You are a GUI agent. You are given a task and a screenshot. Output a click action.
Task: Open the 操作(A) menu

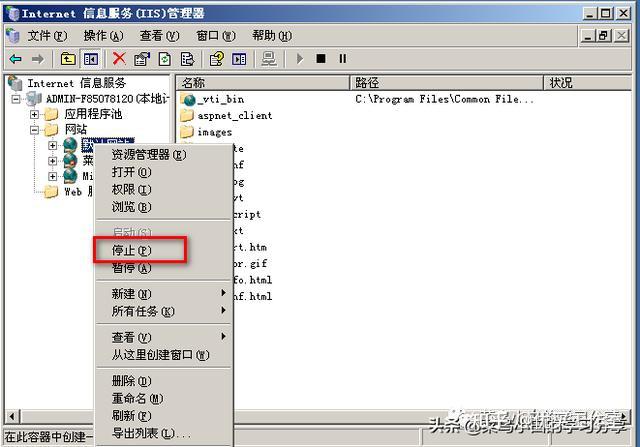(x=103, y=36)
